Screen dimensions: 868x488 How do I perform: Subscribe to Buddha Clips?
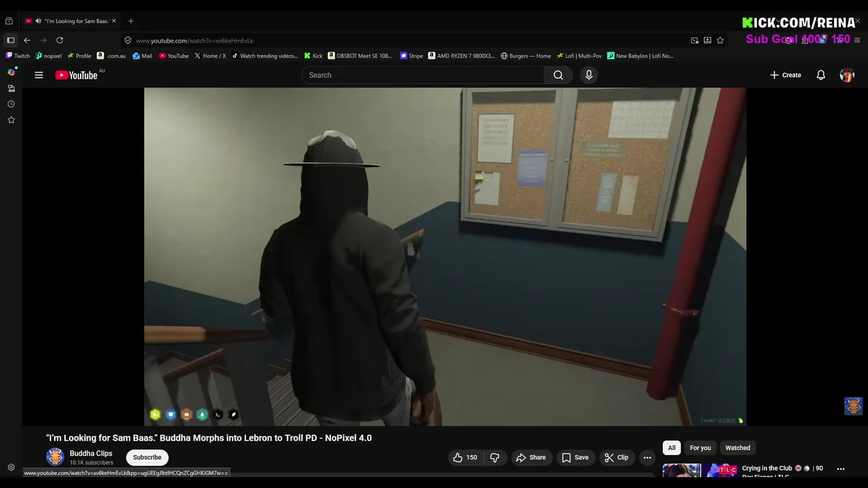[x=147, y=457]
